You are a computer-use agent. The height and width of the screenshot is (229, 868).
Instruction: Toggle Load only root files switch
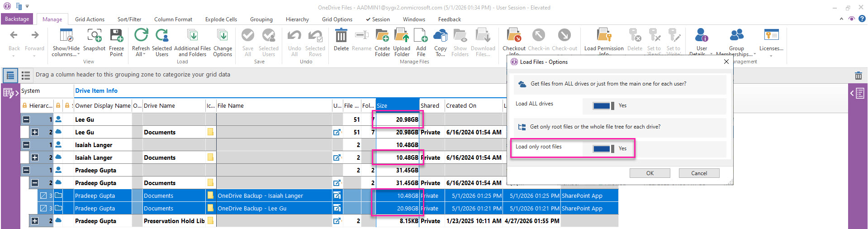click(603, 148)
